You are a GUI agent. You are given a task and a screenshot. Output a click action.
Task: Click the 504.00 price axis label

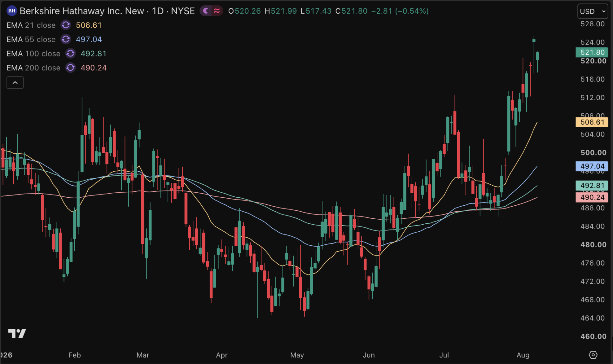593,134
